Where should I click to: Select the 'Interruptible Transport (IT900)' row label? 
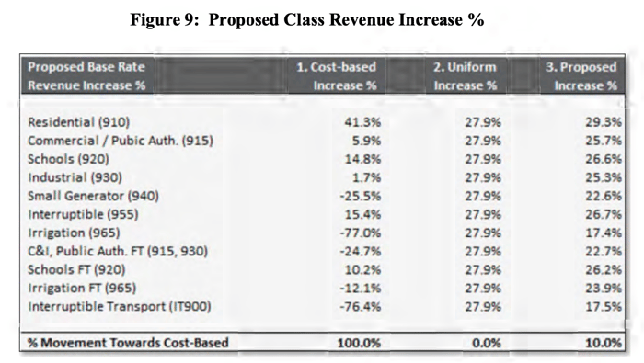coord(119,307)
